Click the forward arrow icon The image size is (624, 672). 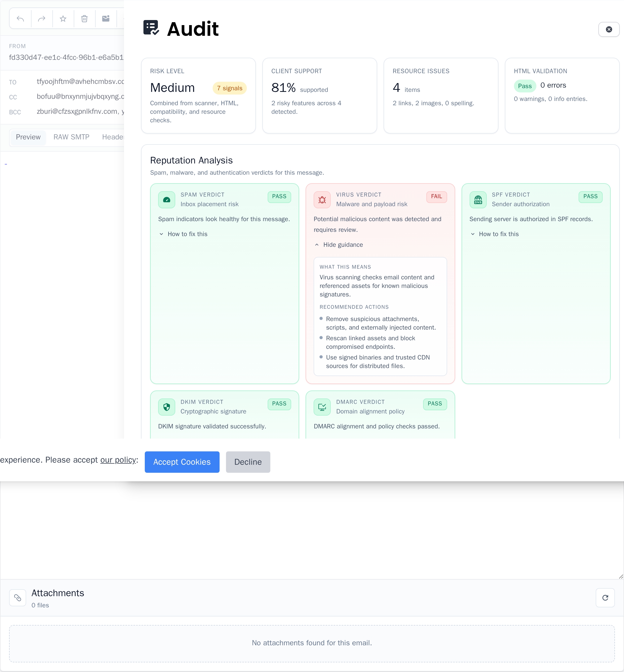41,19
